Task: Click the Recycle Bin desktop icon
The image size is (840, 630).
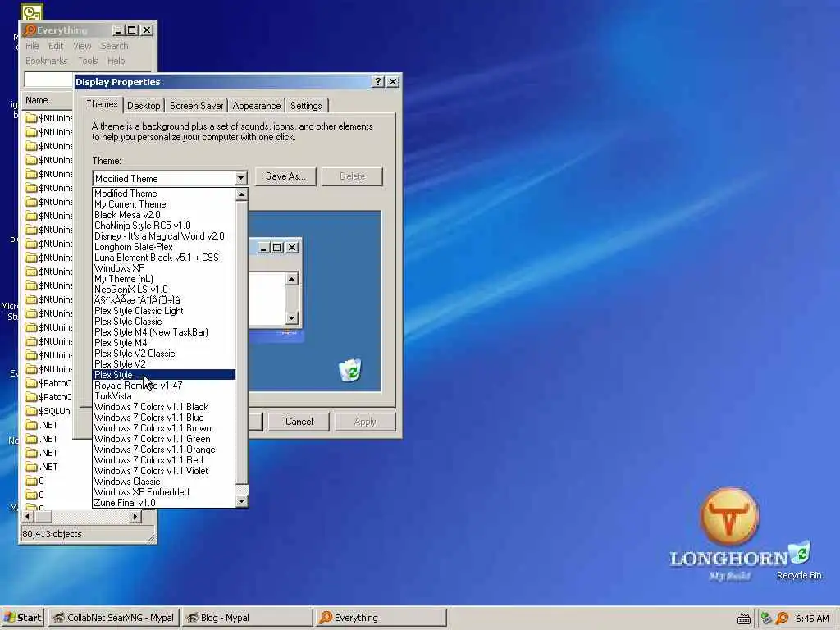Action: pyautogui.click(x=799, y=560)
